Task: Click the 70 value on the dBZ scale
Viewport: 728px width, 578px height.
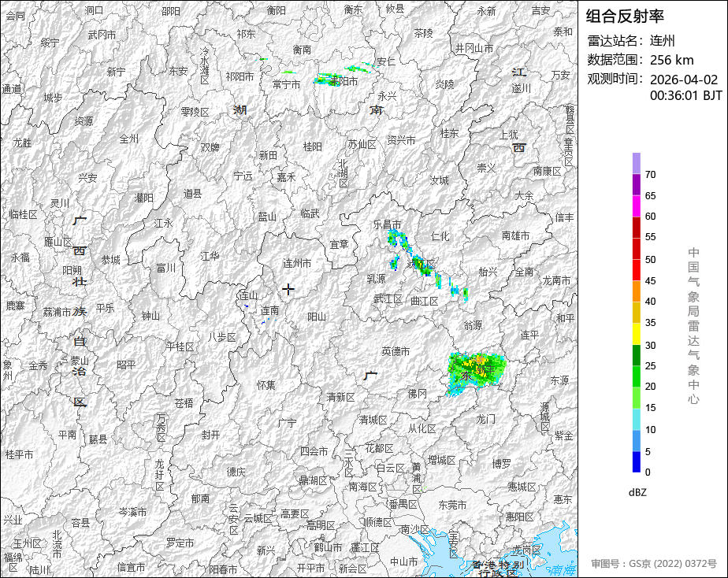Action: [651, 174]
